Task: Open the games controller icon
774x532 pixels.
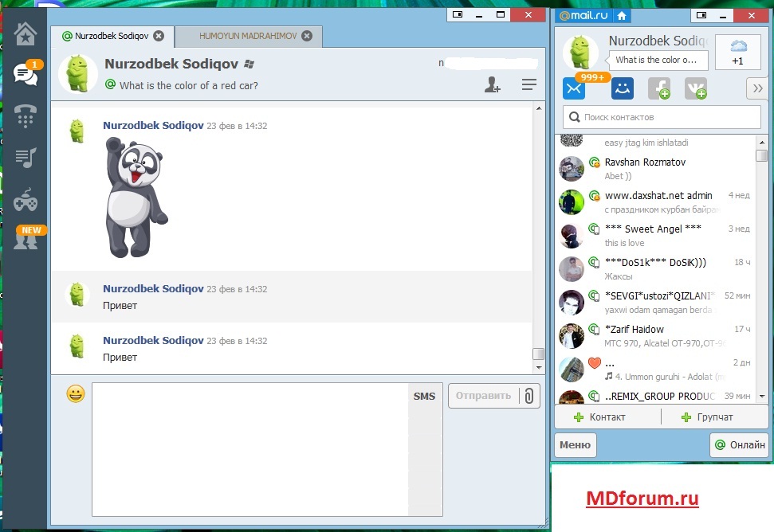Action: coord(25,198)
